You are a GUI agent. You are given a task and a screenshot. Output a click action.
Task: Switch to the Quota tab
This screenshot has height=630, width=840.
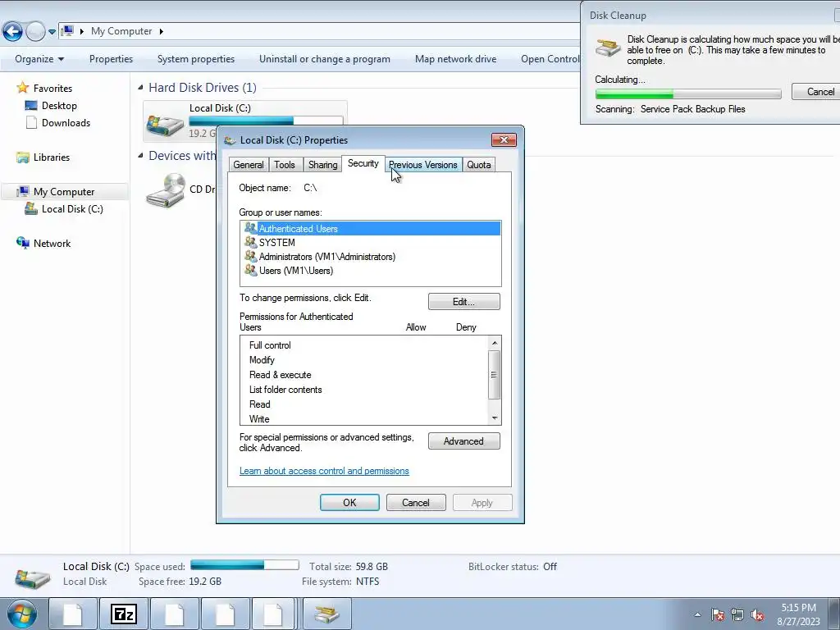[478, 165]
